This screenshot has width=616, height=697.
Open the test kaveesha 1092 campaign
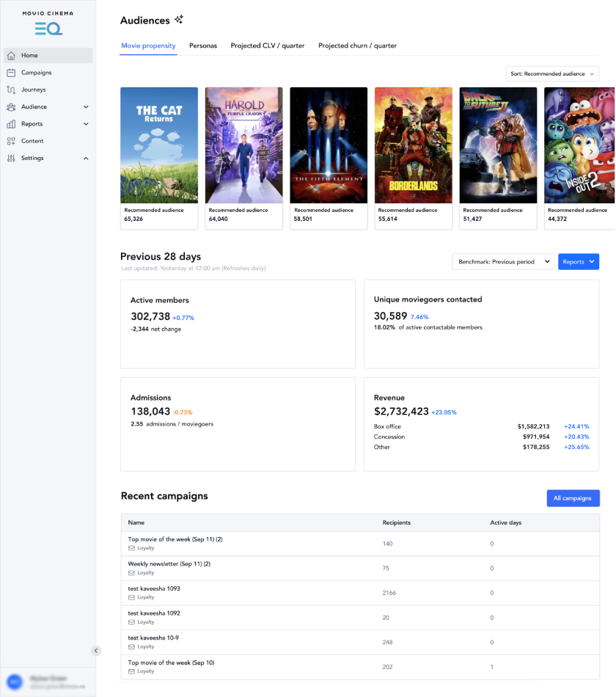154,613
